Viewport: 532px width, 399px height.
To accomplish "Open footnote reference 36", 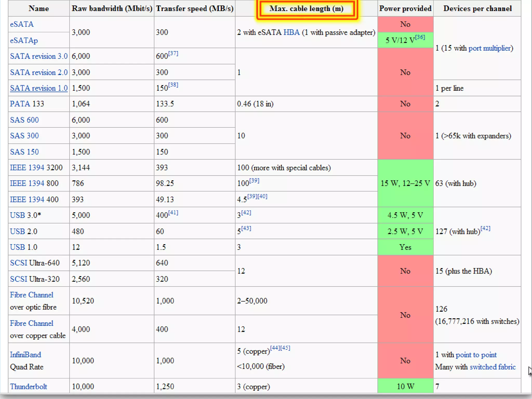I will tap(420, 37).
